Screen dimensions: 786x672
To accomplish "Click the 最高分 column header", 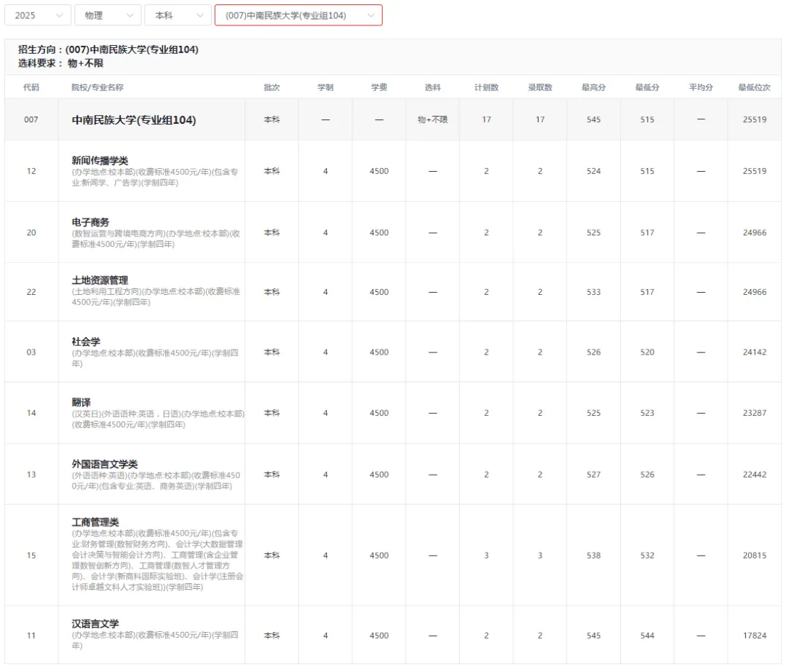I will (594, 87).
